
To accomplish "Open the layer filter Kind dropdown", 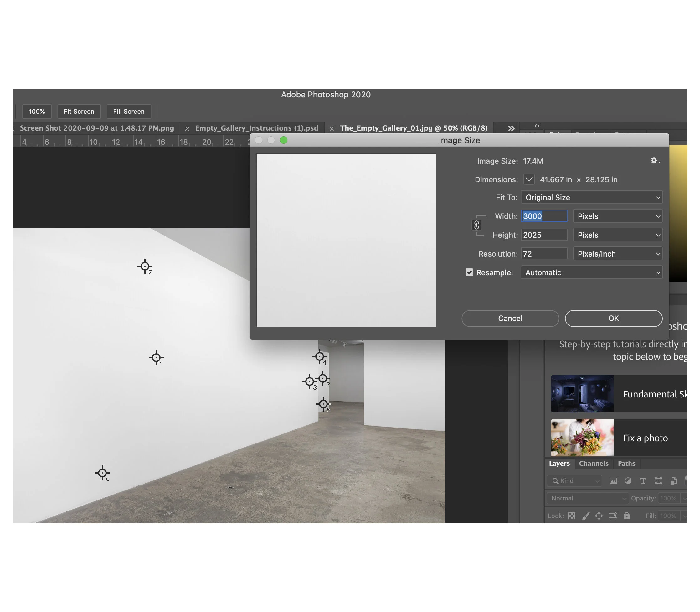I will [574, 481].
